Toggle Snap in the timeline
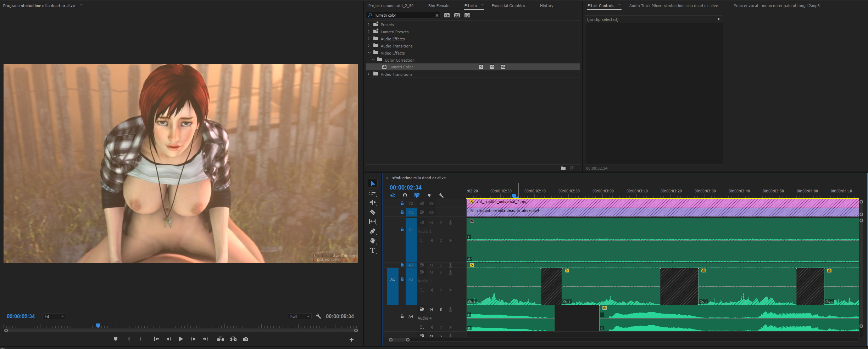The height and width of the screenshot is (349, 868). tap(405, 195)
